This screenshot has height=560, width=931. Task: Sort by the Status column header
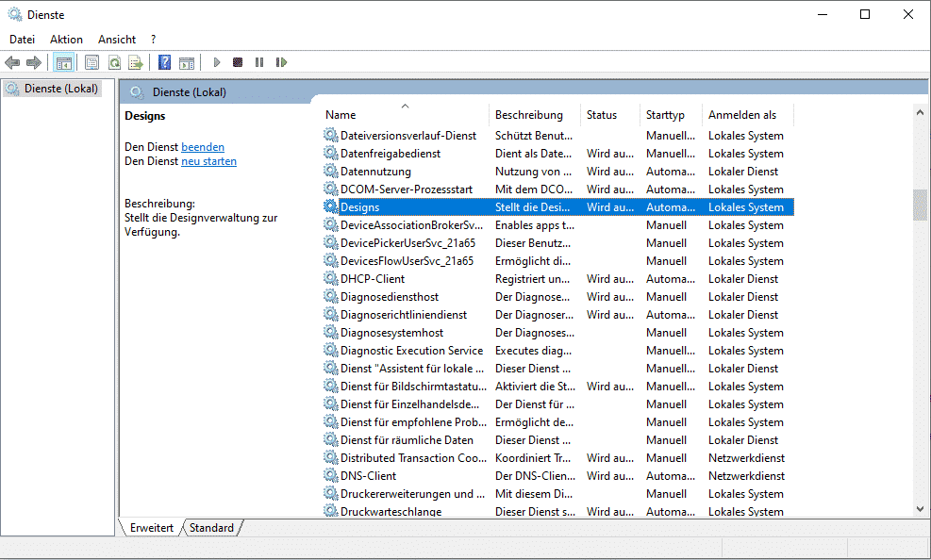[609, 115]
